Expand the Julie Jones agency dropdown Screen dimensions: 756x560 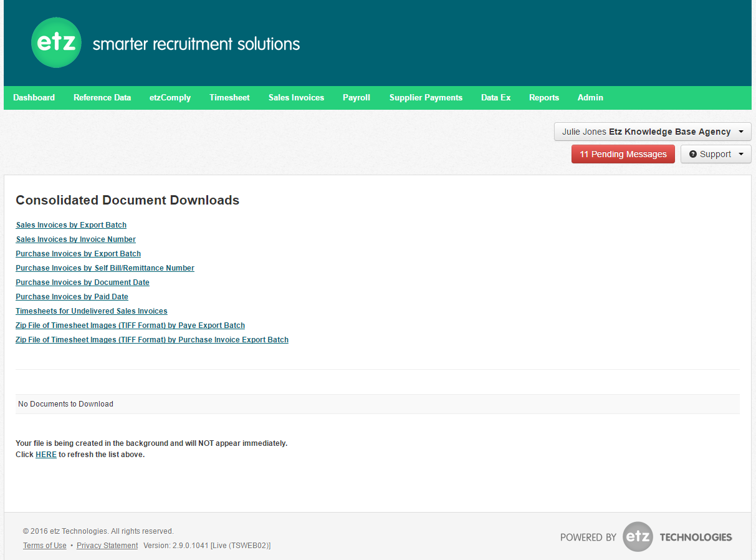tap(653, 132)
